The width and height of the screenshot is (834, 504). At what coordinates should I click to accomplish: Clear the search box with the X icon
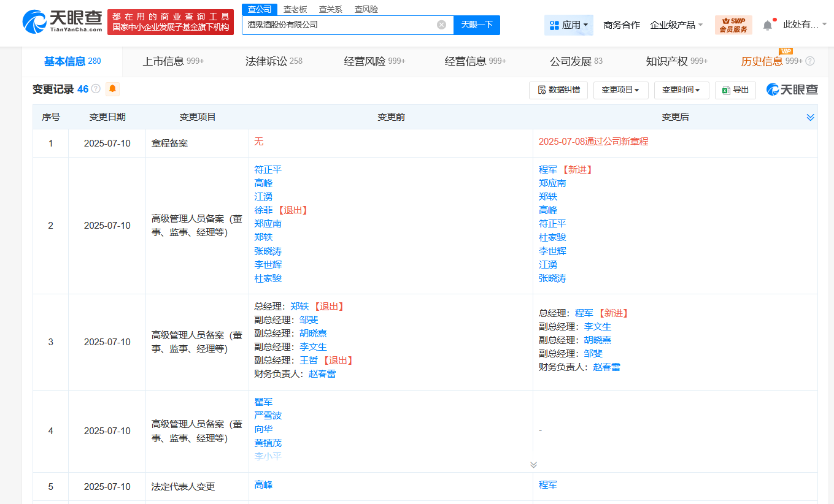click(x=441, y=25)
